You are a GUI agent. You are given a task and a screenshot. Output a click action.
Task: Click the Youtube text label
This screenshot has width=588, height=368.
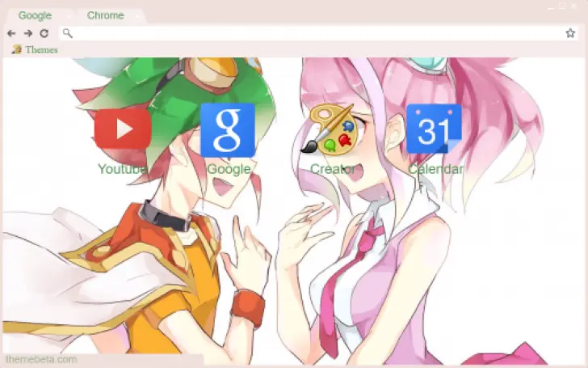[122, 169]
